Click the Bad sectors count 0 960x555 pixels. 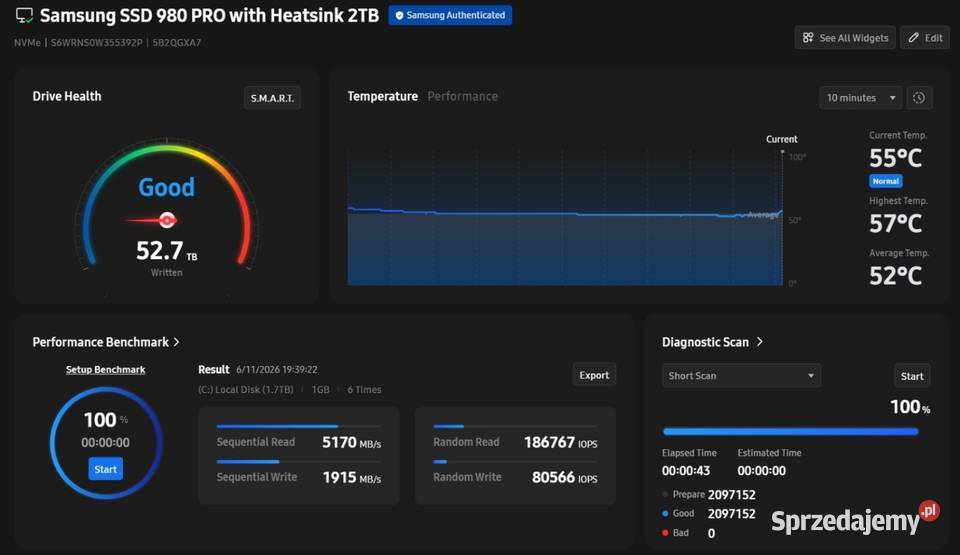tap(711, 534)
